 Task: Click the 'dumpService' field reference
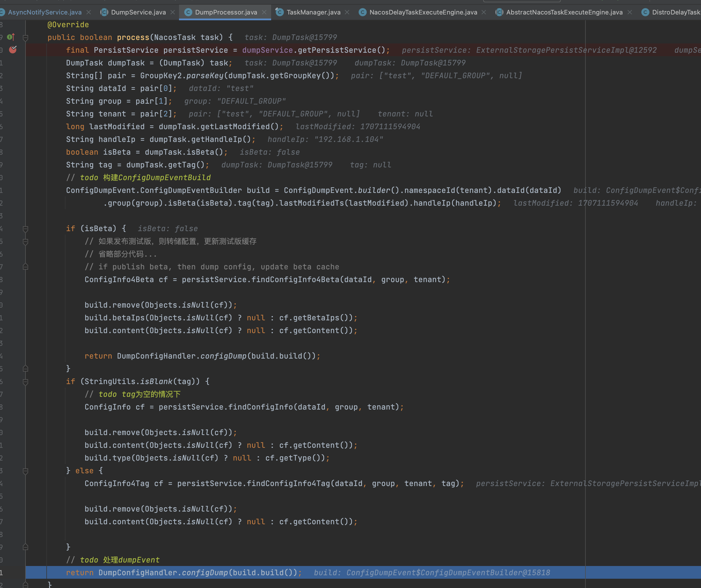(x=267, y=50)
